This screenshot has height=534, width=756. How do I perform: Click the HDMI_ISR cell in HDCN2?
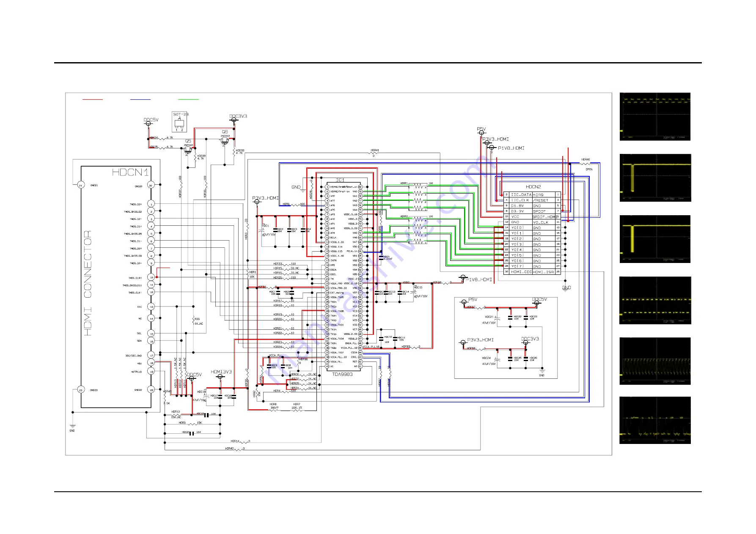544,272
